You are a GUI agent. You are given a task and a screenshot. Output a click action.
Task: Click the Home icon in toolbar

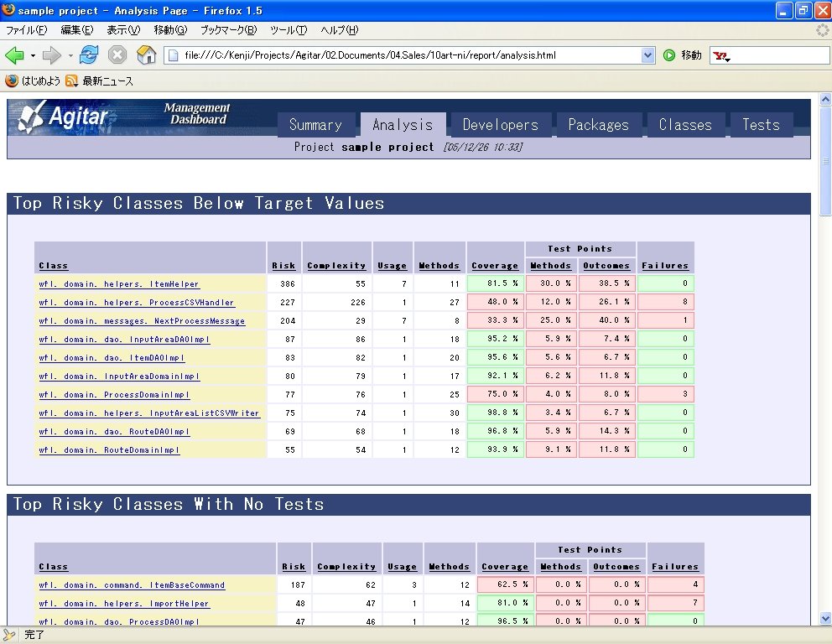point(147,55)
